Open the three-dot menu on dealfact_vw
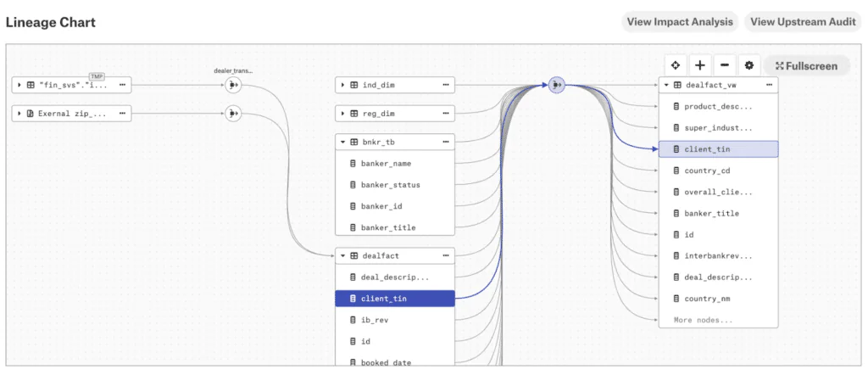 pyautogui.click(x=769, y=85)
